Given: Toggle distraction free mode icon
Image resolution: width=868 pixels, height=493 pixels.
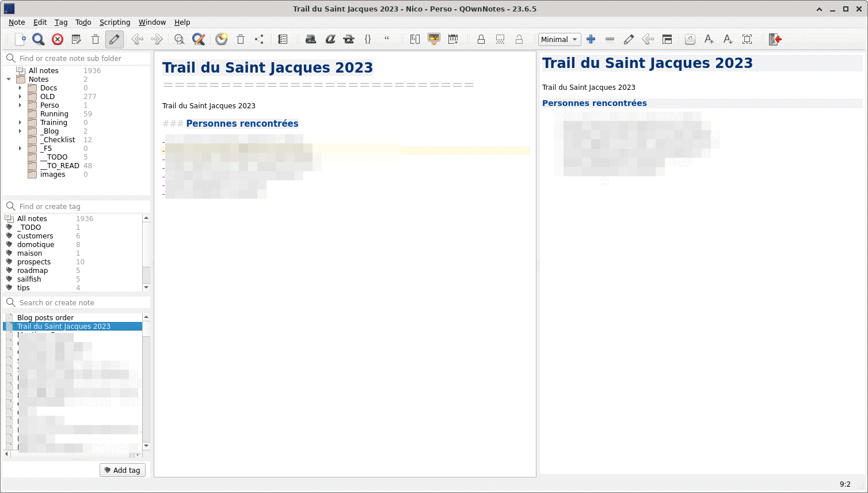Looking at the screenshot, I should pos(747,39).
